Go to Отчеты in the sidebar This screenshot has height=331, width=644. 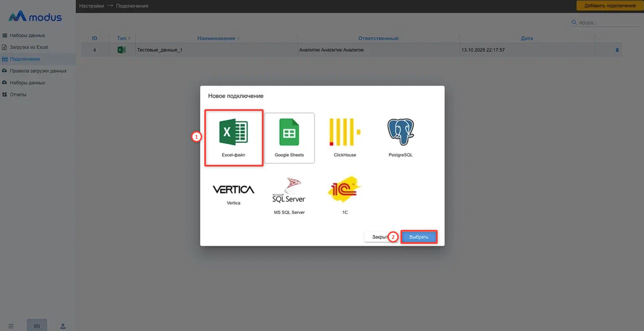coord(18,95)
